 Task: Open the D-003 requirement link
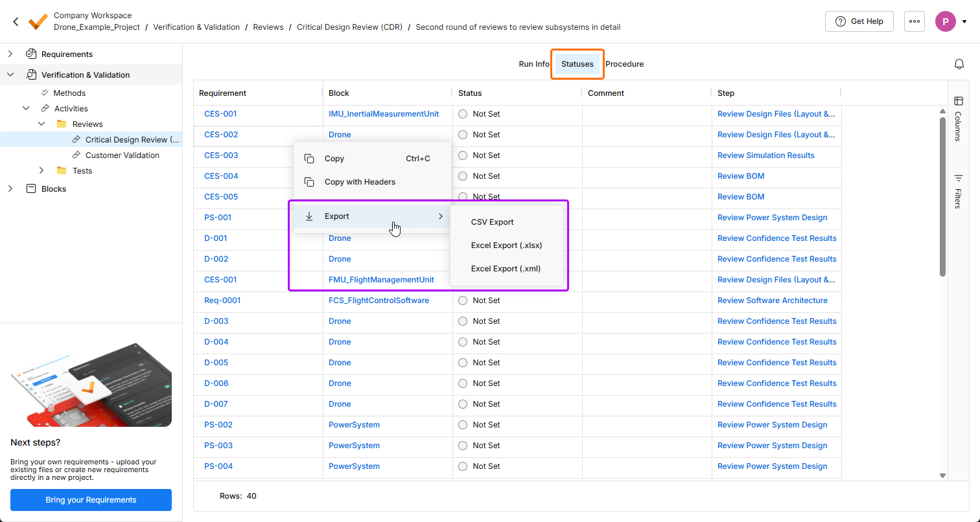[216, 321]
